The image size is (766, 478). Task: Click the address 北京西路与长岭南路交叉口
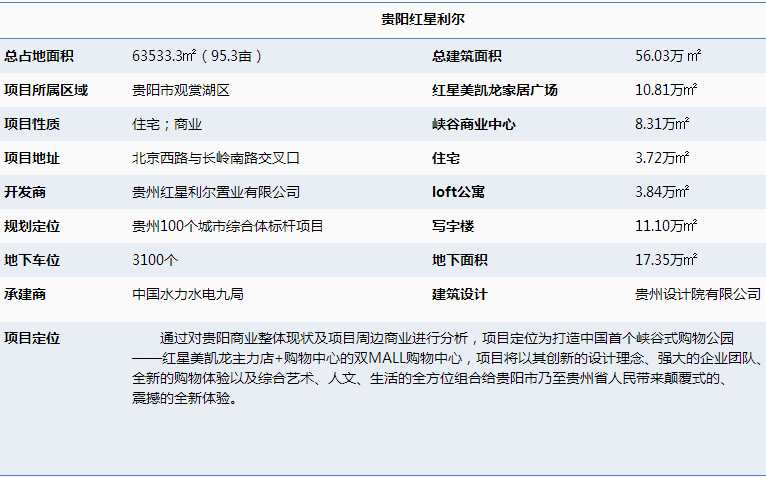(x=215, y=158)
